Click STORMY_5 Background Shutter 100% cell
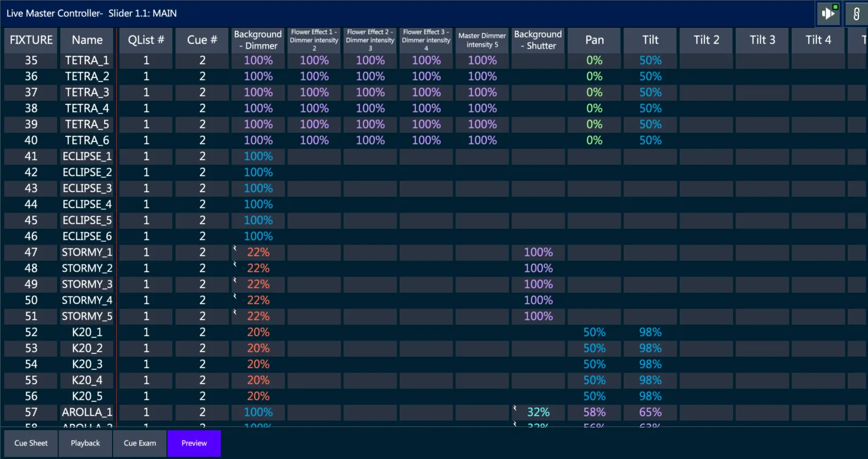The width and height of the screenshot is (868, 459). point(538,316)
